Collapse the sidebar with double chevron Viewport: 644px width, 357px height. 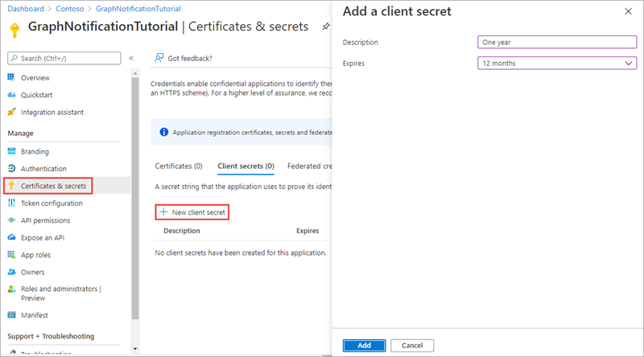(x=131, y=58)
